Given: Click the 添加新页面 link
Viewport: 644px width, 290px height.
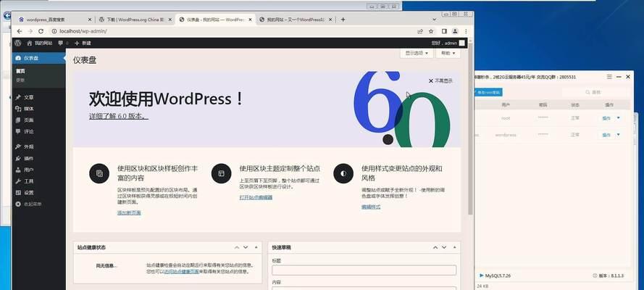Looking at the screenshot, I should tap(129, 212).
